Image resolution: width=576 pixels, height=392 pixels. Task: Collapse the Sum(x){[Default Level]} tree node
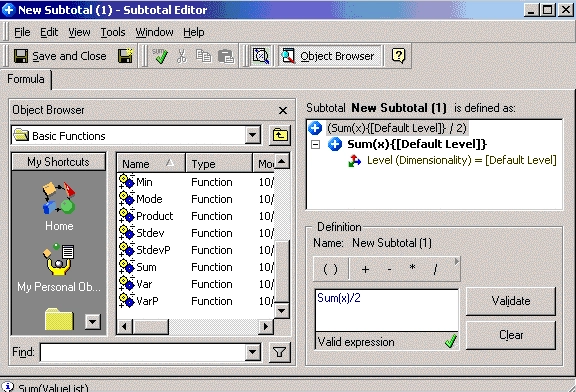pyautogui.click(x=315, y=144)
